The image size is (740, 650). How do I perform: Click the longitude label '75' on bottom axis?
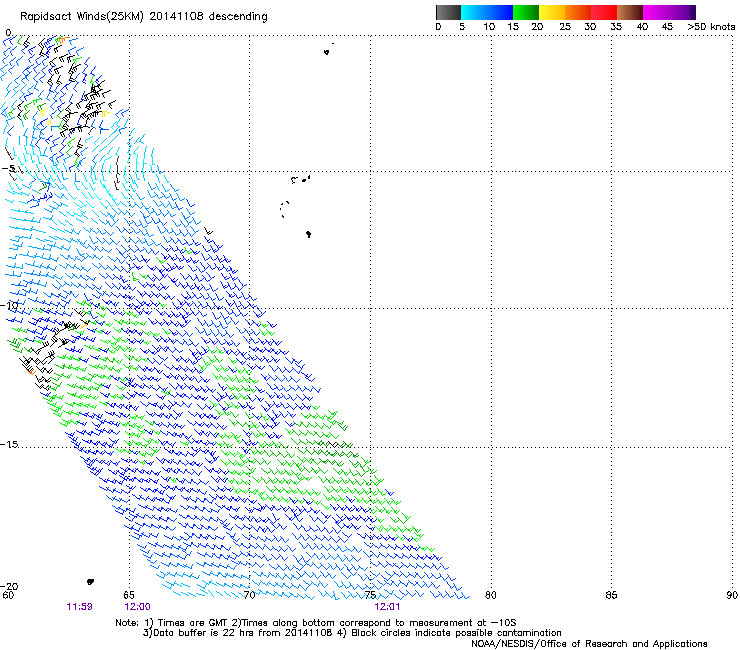click(370, 595)
